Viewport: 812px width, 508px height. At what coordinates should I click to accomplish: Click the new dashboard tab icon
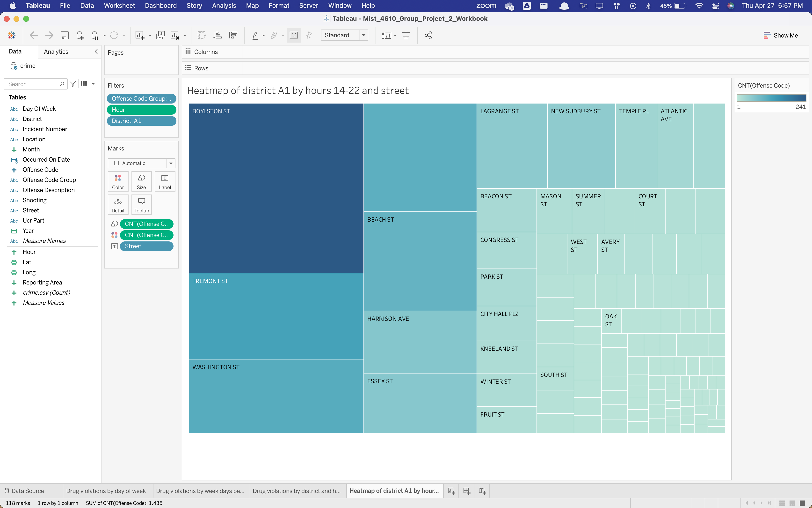[x=467, y=491]
